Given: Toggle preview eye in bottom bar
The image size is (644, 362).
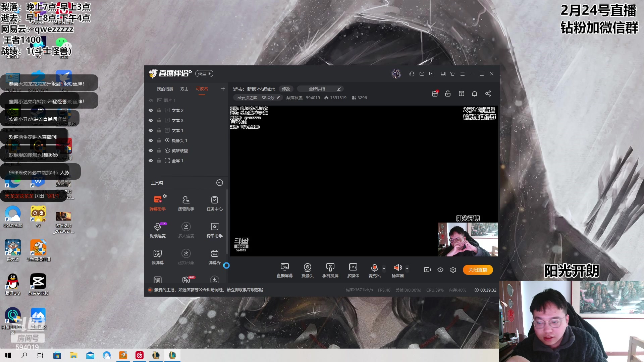Looking at the screenshot, I should (x=440, y=270).
